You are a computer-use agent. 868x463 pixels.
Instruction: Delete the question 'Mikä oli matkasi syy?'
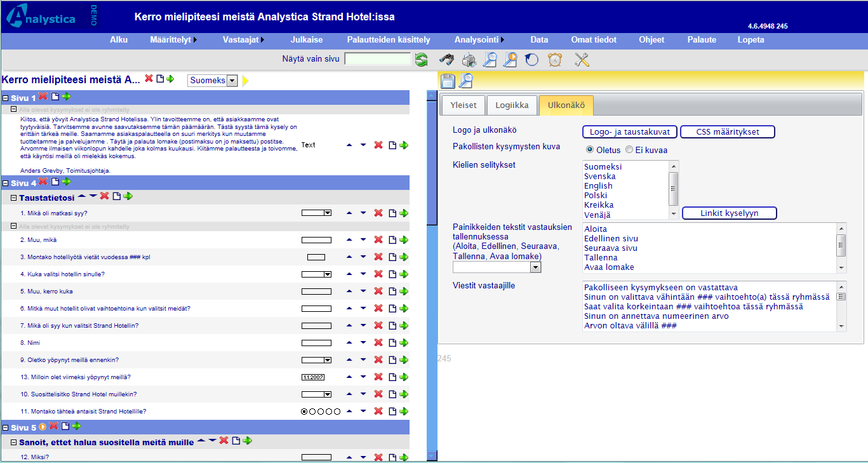[x=378, y=213]
